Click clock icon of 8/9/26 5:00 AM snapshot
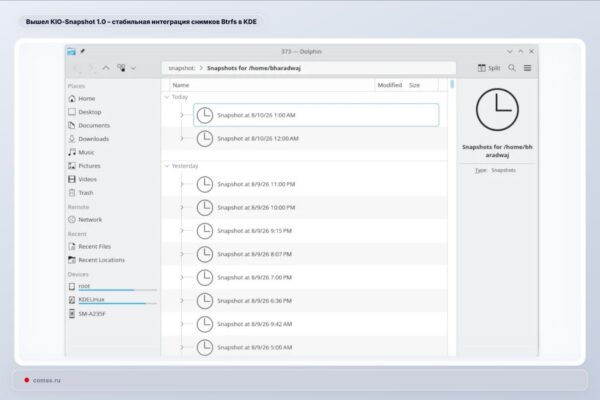The width and height of the screenshot is (600, 400). click(205, 348)
